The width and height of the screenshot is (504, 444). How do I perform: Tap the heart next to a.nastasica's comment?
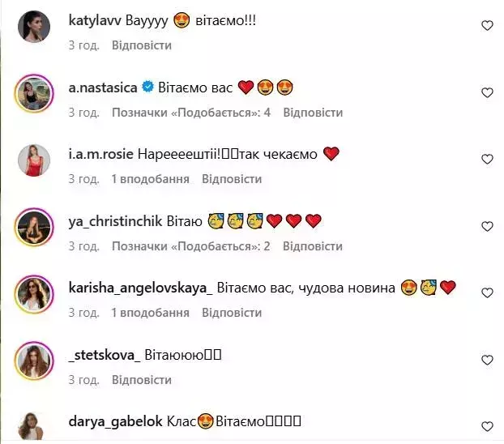(x=487, y=92)
